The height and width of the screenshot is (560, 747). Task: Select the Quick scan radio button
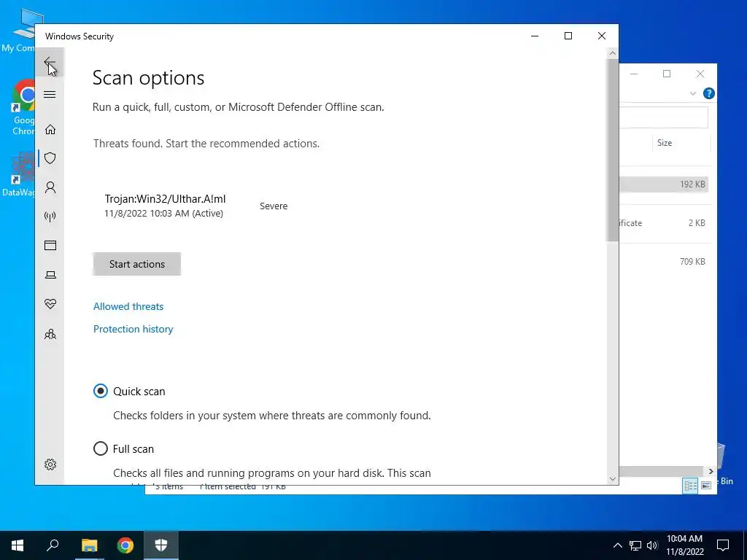pos(101,391)
